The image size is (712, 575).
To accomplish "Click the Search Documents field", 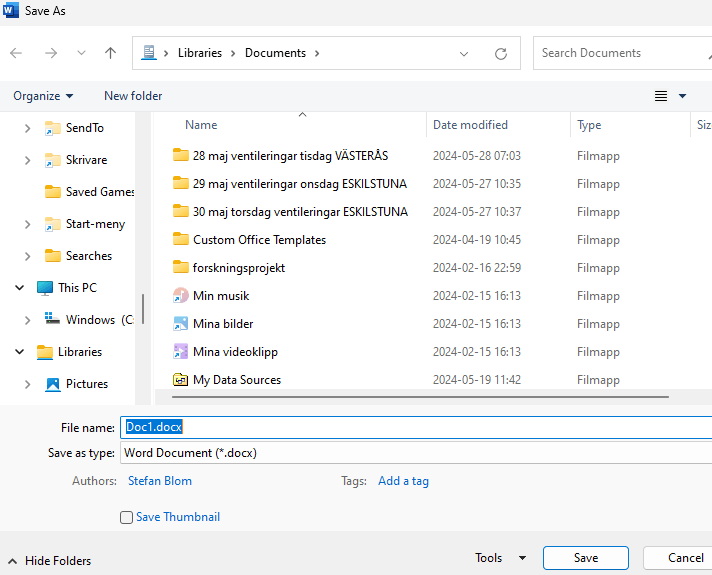I will (622, 53).
